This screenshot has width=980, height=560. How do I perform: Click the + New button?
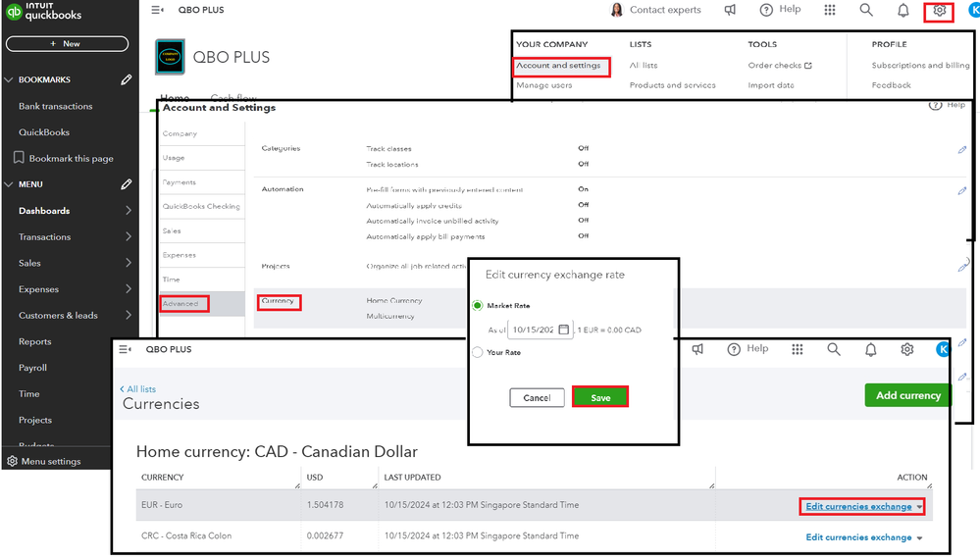(67, 44)
